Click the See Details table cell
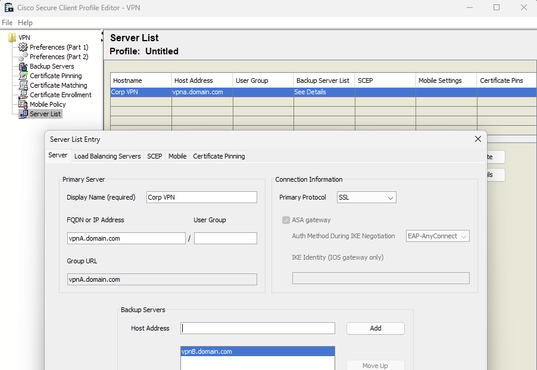 click(324, 92)
